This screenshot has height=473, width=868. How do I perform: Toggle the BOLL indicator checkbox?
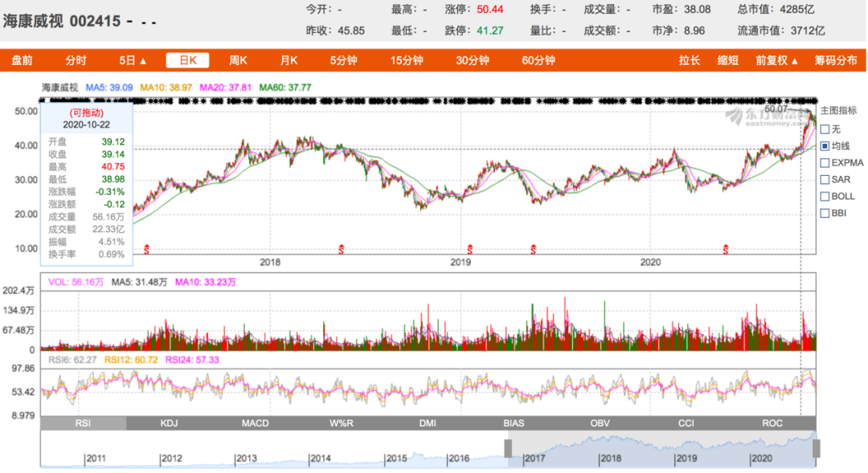825,196
